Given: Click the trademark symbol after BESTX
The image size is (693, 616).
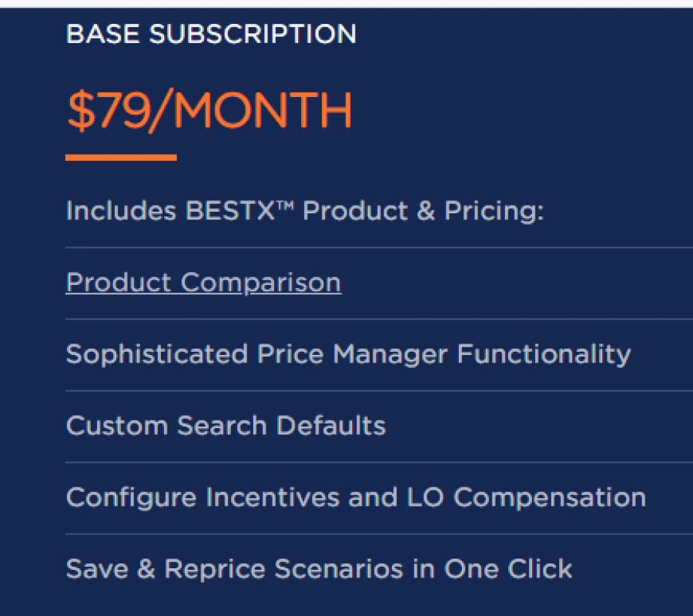Looking at the screenshot, I should [286, 204].
